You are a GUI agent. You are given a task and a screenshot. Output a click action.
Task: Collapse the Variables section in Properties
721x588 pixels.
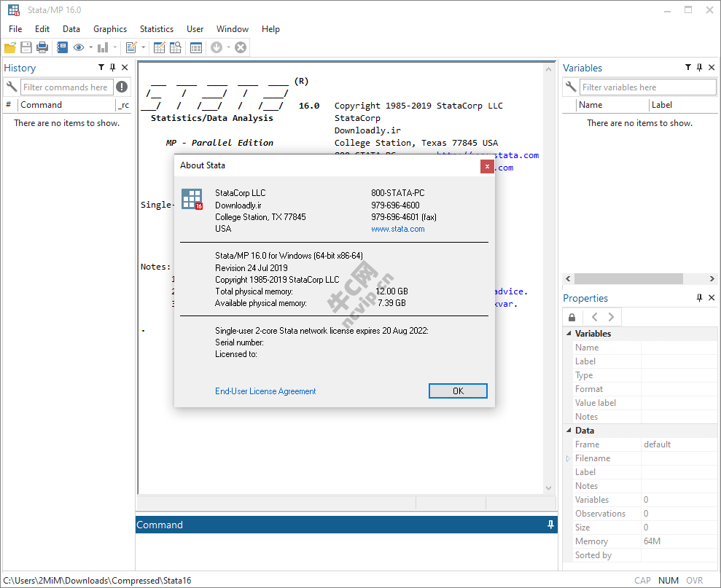tap(569, 333)
